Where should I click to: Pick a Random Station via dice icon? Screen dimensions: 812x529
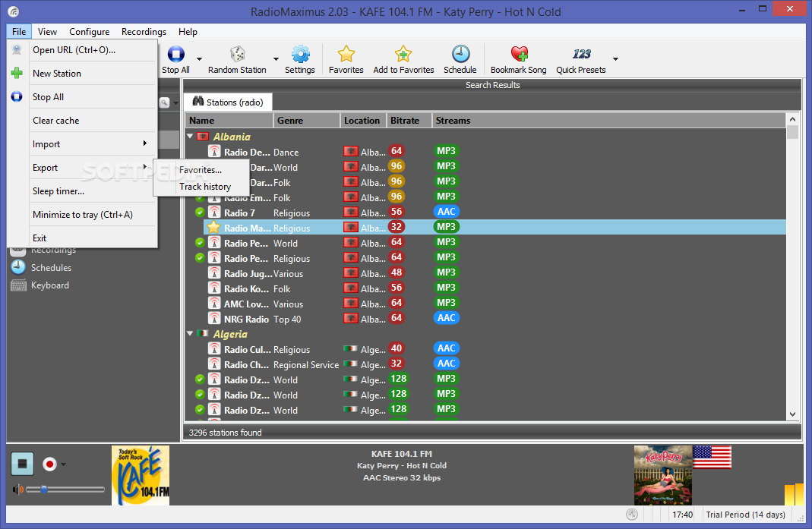(x=238, y=54)
